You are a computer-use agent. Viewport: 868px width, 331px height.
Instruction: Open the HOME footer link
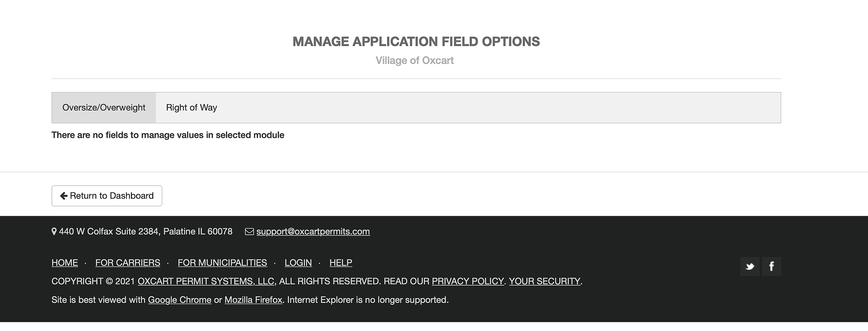pos(64,263)
